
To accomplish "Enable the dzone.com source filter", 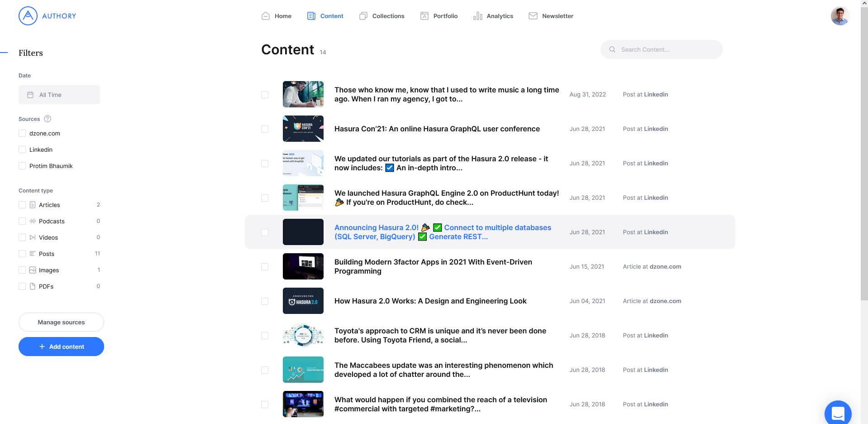I will coord(22,133).
